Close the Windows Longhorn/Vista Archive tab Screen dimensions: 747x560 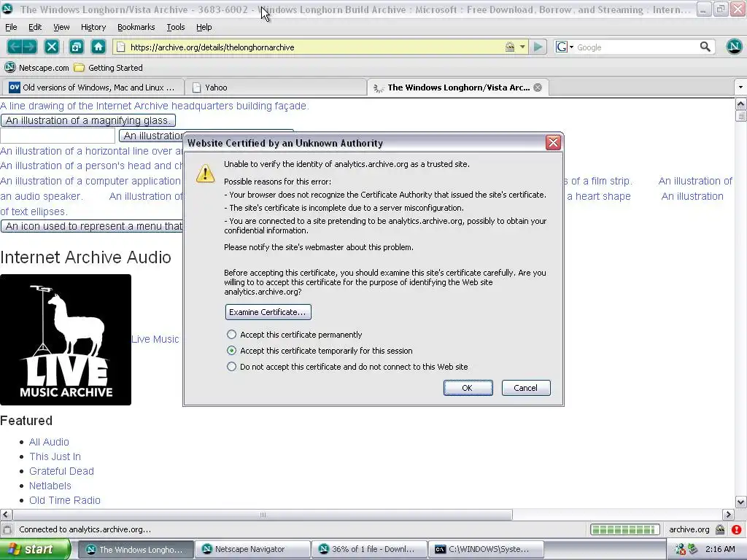pyautogui.click(x=538, y=87)
